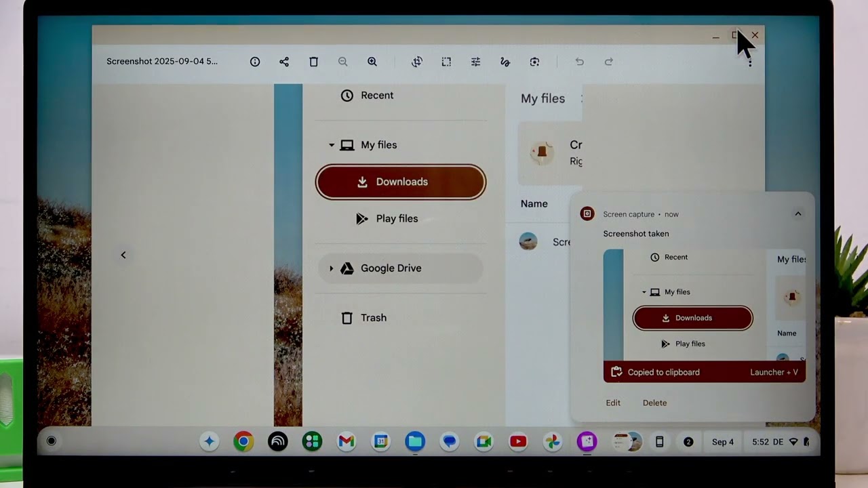This screenshot has width=868, height=488.
Task: Select the annotate draw tool
Action: (x=505, y=62)
